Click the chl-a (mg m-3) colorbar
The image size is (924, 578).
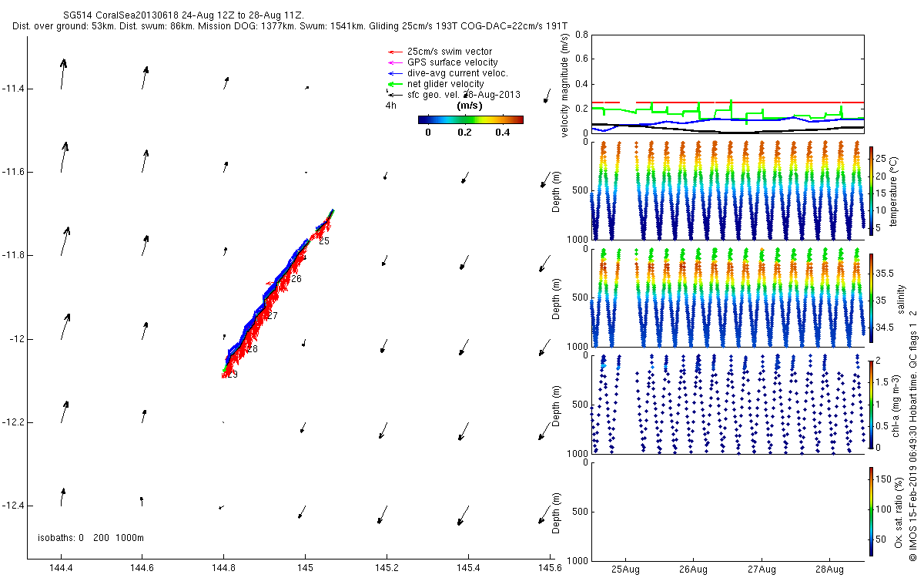point(871,404)
